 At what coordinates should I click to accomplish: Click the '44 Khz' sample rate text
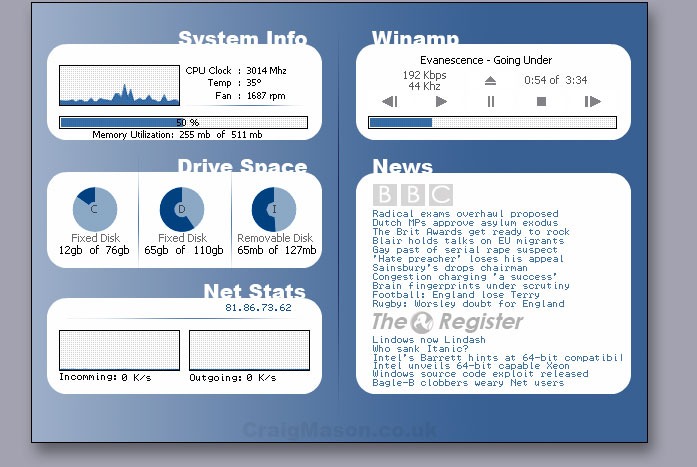425,86
